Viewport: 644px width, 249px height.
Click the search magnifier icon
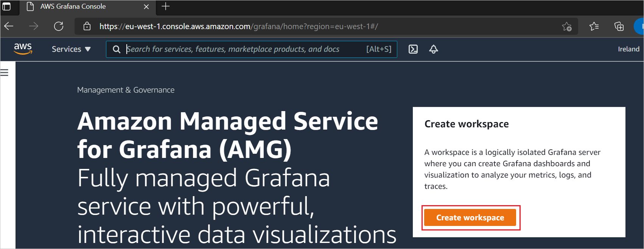pyautogui.click(x=116, y=49)
